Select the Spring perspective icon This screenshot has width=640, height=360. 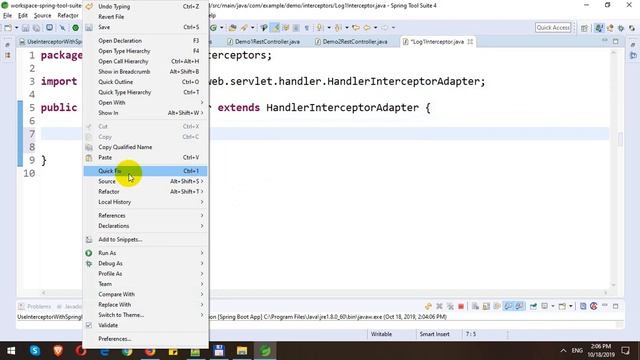(599, 28)
